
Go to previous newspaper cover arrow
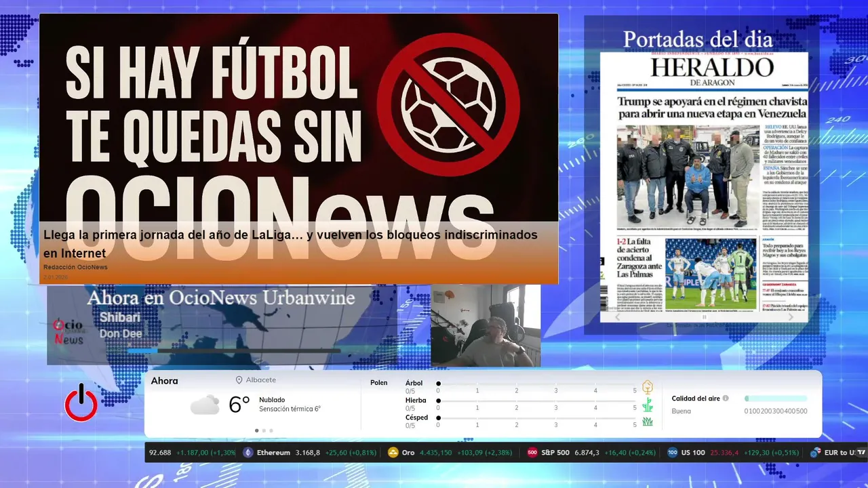pyautogui.click(x=617, y=317)
